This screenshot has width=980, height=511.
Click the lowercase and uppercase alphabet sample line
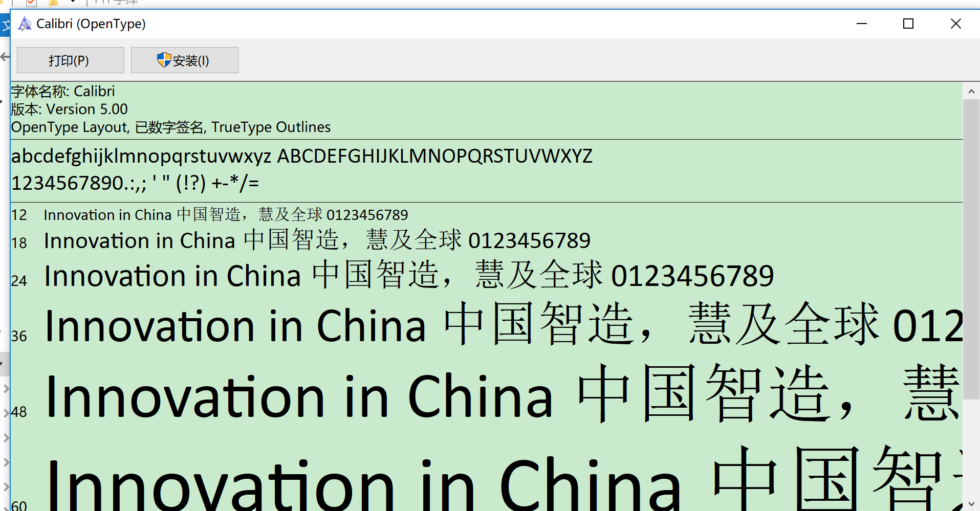click(x=302, y=156)
